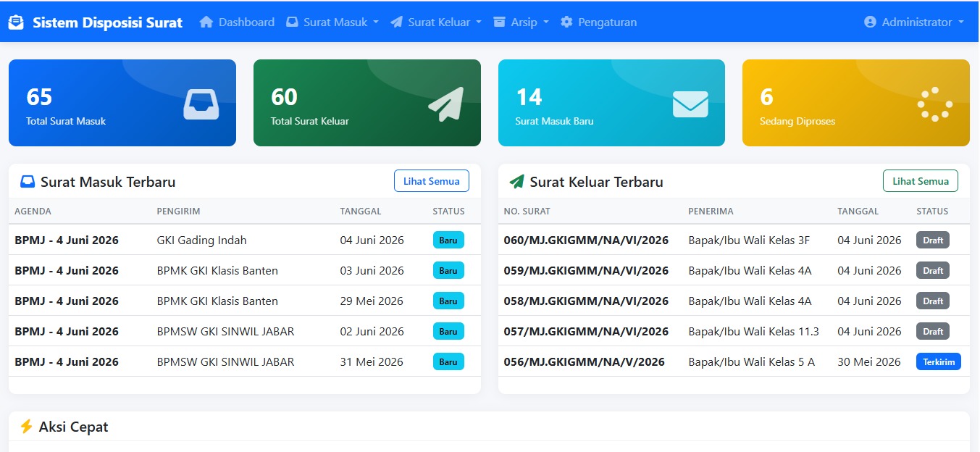Click the Draft badge for letter 059/MJ.GKIGMM/NA/VI/2026
Screen dimensions: 980x452
tap(933, 270)
